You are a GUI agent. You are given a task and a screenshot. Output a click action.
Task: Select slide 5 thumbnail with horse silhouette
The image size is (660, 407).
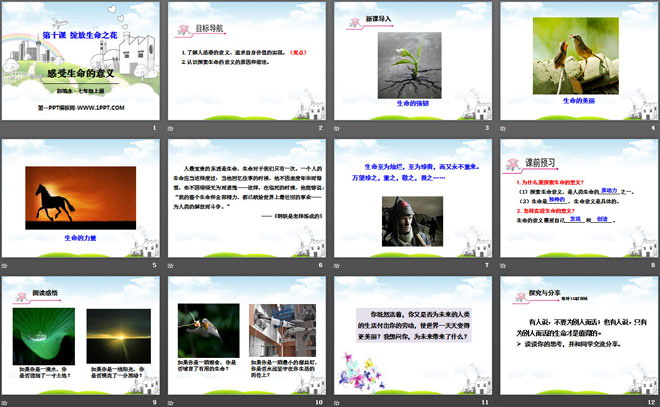(80, 198)
